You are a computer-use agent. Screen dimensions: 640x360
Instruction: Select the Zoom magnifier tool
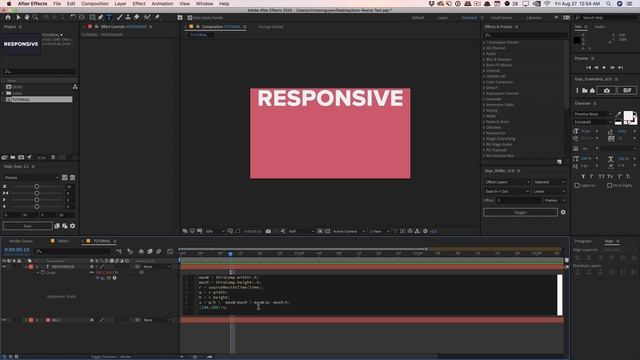point(36,18)
